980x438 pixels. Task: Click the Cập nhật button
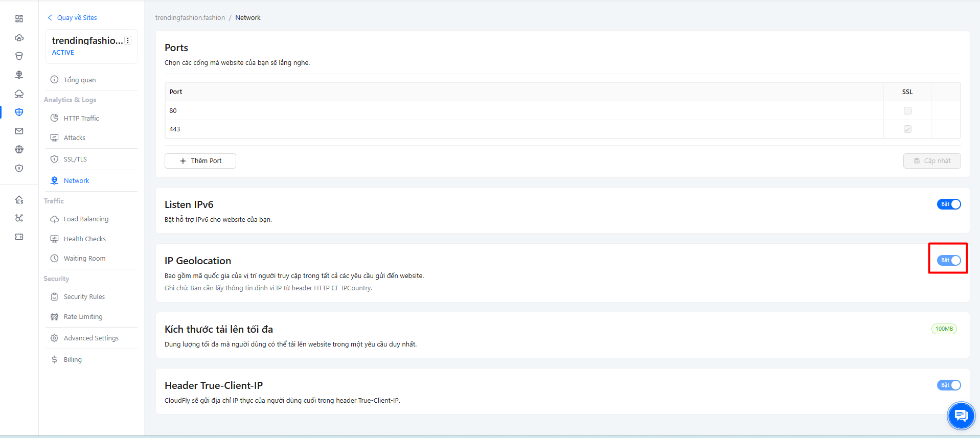(932, 161)
